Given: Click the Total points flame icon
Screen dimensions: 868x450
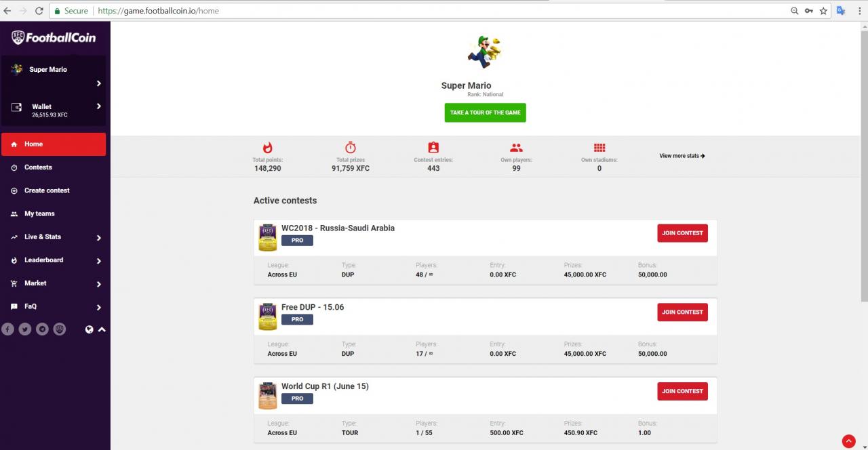Looking at the screenshot, I should [x=267, y=147].
